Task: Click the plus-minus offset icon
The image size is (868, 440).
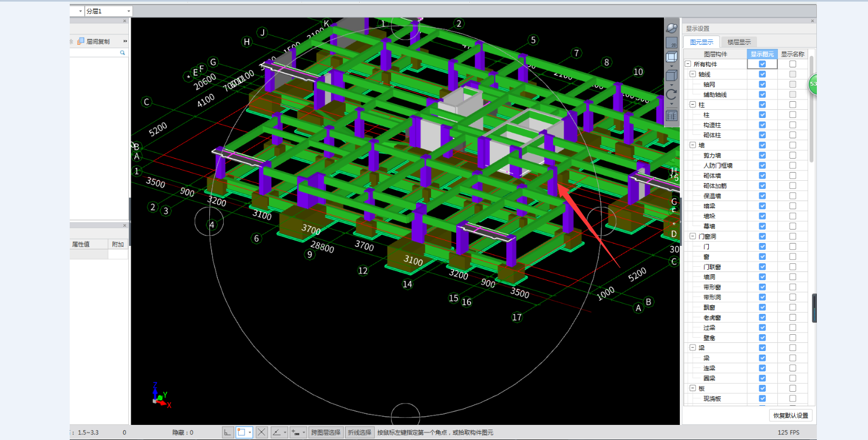Action: (296, 432)
